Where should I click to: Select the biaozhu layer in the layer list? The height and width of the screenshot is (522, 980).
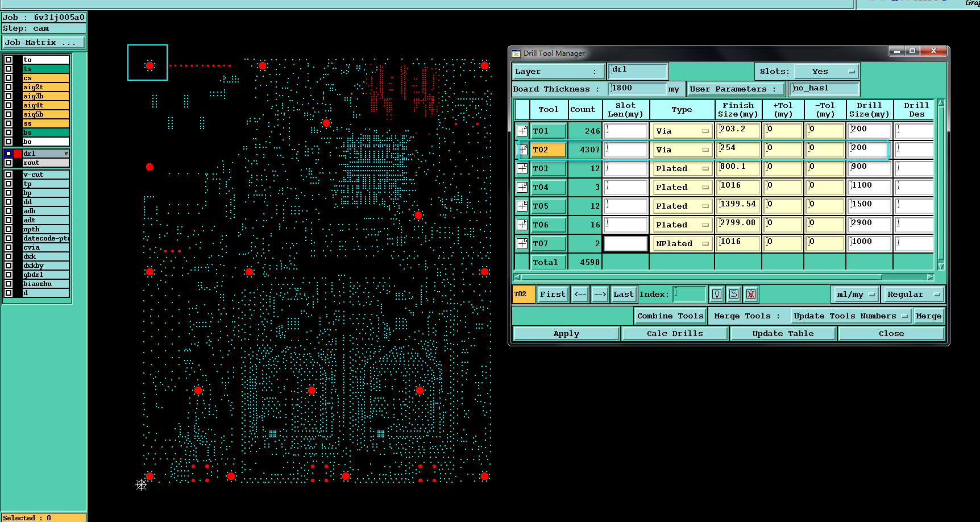pos(45,284)
